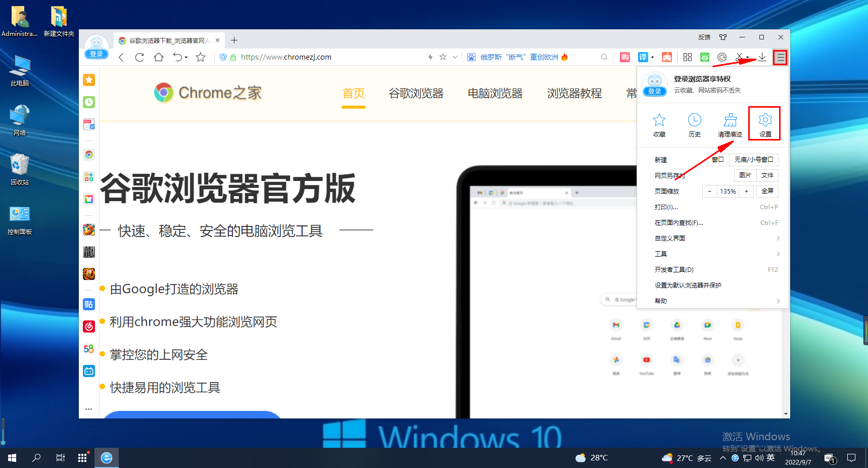Click the Chrome之家 site logo

(x=208, y=92)
